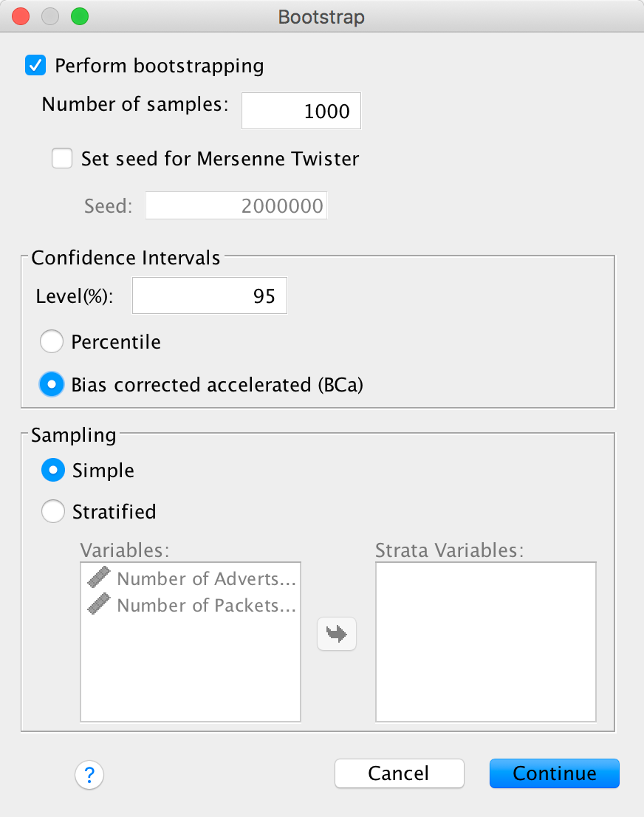Click the confidence Level(%) field
Viewport: 644px width, 817px height.
coord(209,296)
